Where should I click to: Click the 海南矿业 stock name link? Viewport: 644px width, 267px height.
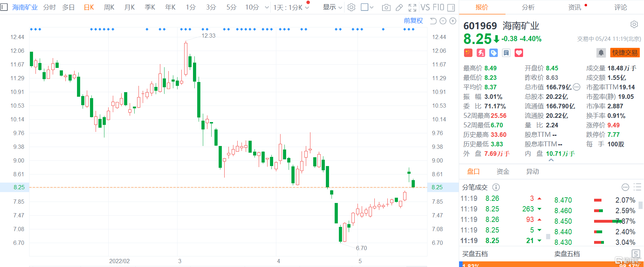coord(25,7)
